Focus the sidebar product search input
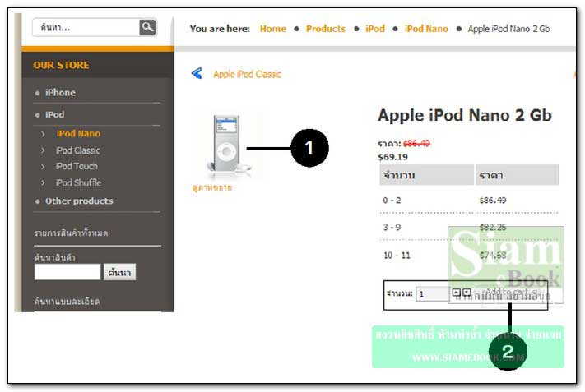Image resolution: width=585 pixels, height=392 pixels. [67, 272]
